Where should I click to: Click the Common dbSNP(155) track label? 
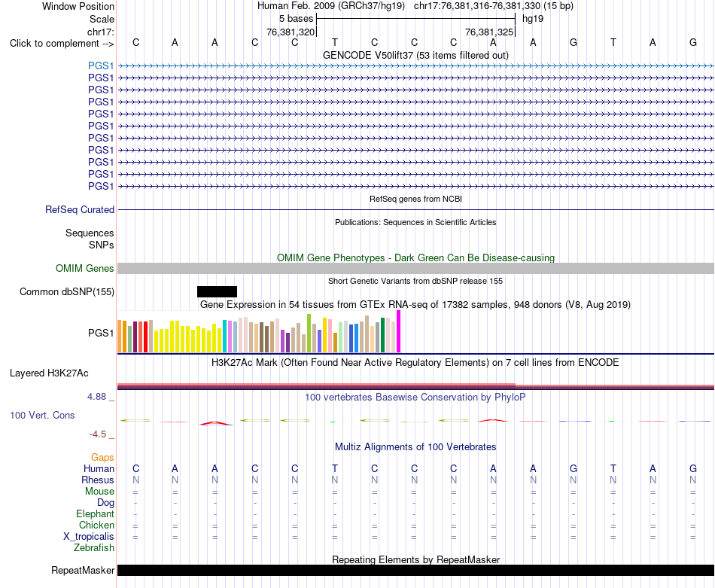click(66, 292)
